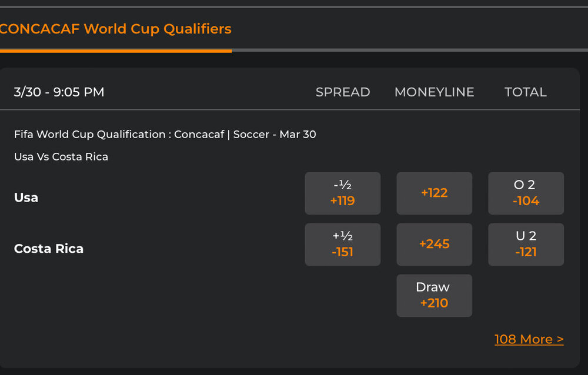Select Over 2 total at -104

click(x=526, y=193)
